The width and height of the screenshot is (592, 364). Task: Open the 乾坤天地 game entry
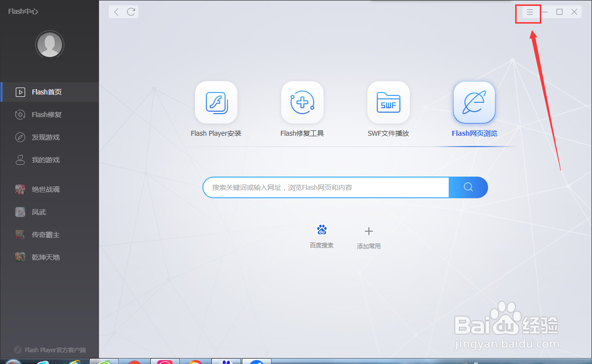tap(49, 257)
